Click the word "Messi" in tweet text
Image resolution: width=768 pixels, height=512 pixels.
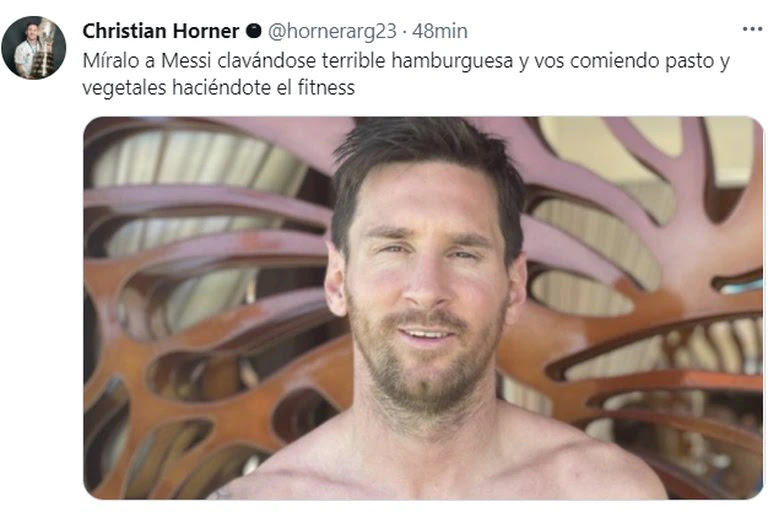point(186,61)
